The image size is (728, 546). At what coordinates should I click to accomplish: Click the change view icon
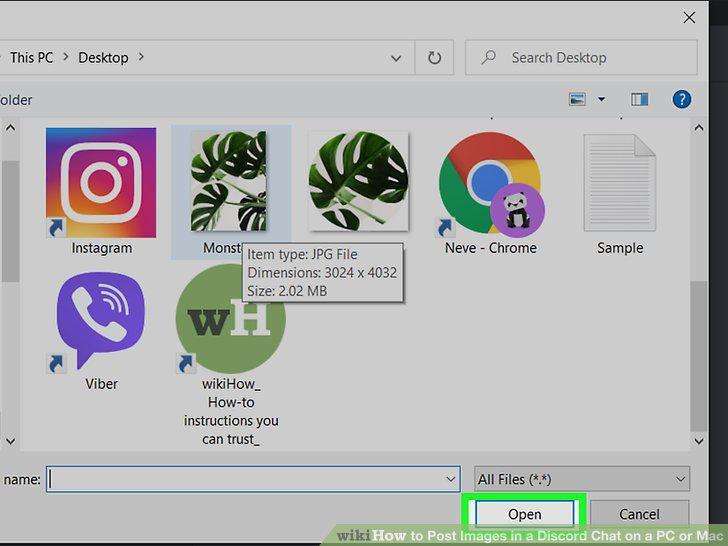[577, 99]
